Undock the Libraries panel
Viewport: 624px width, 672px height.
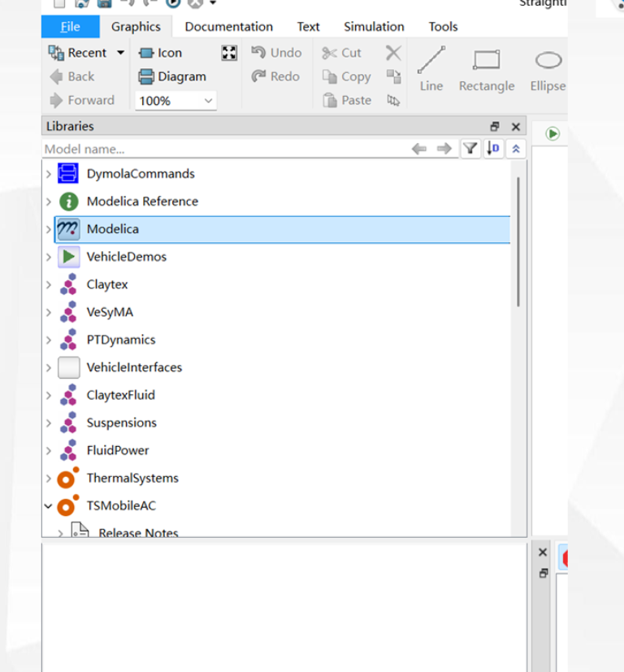point(494,127)
